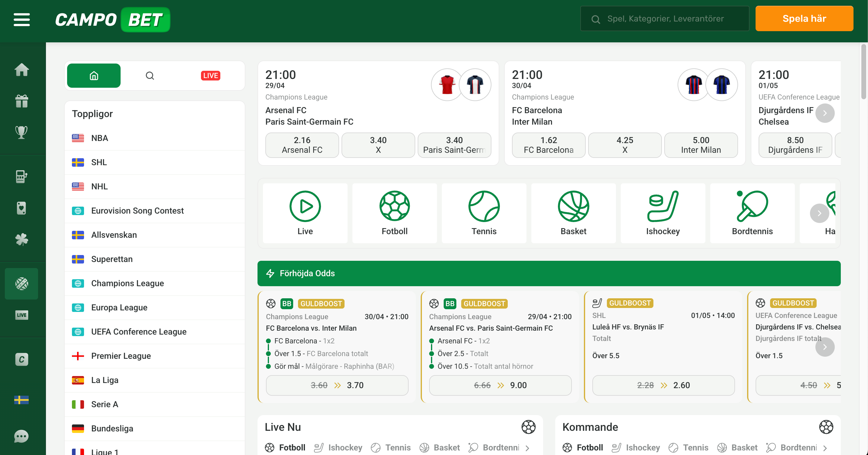Open La Liga

click(155, 380)
